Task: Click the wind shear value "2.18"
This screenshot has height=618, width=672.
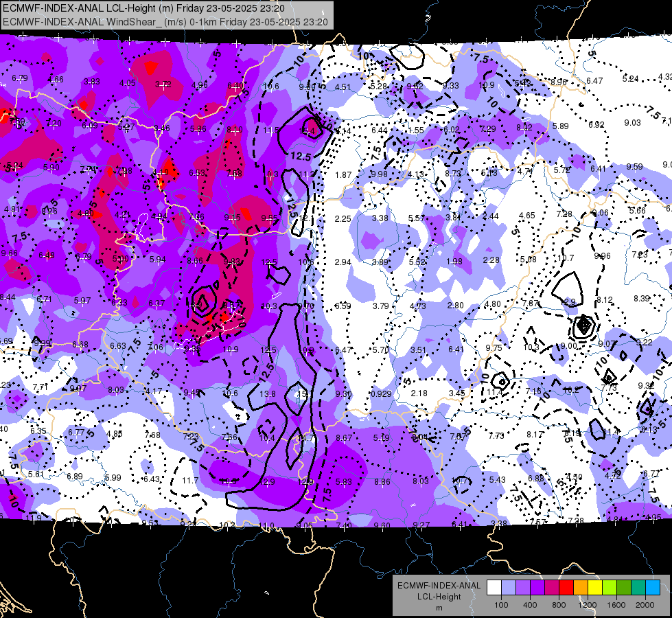Action: point(419,393)
